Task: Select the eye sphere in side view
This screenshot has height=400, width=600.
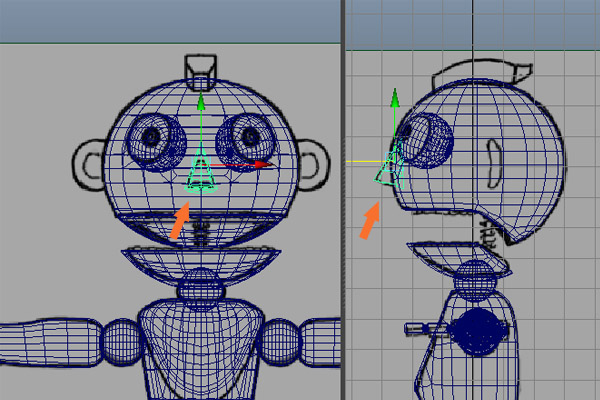Action: click(x=425, y=141)
